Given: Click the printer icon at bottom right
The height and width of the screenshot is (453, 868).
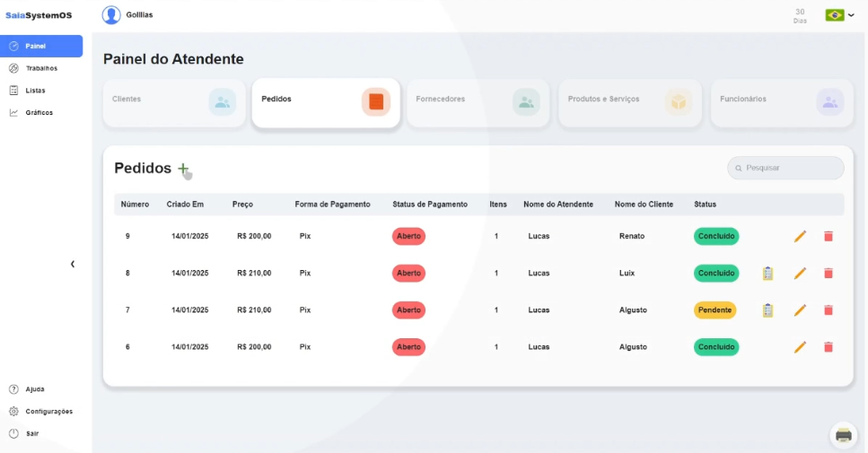Looking at the screenshot, I should [843, 435].
